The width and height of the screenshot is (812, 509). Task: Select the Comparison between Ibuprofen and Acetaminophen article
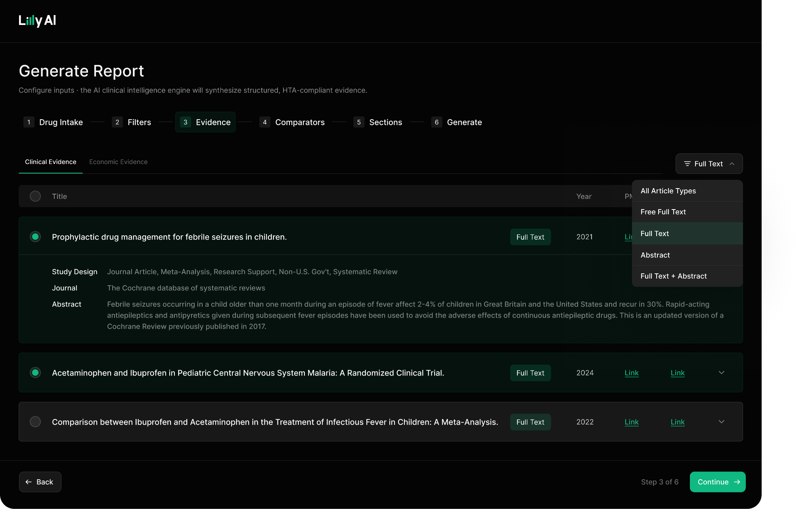[35, 422]
